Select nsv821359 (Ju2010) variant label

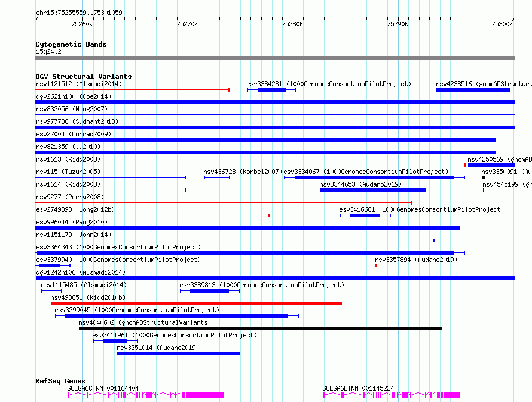tap(68, 147)
